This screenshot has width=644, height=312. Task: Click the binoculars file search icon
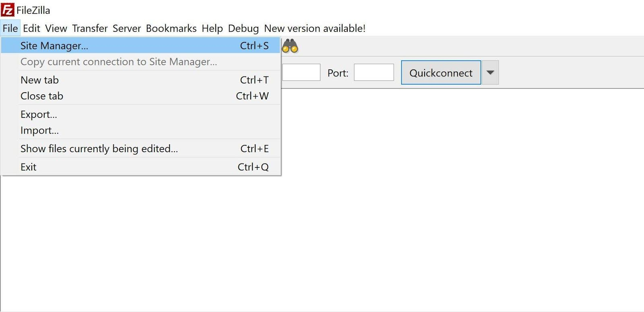click(x=290, y=46)
